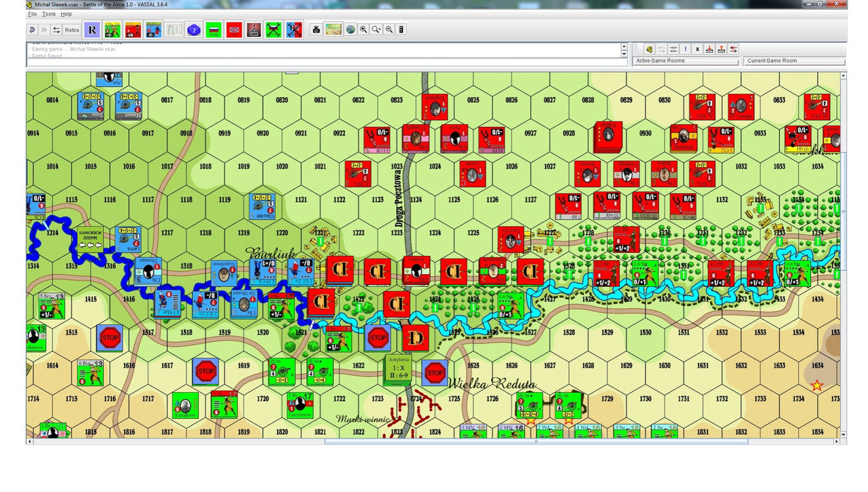Select the STOP marker near hex 1624

(435, 373)
